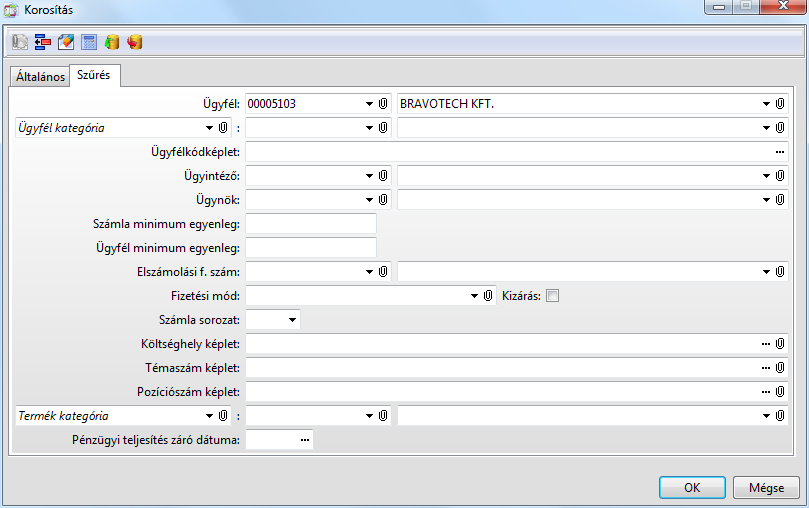Confirm with the OK button
Viewport: 809px width, 508px height.
tap(692, 487)
